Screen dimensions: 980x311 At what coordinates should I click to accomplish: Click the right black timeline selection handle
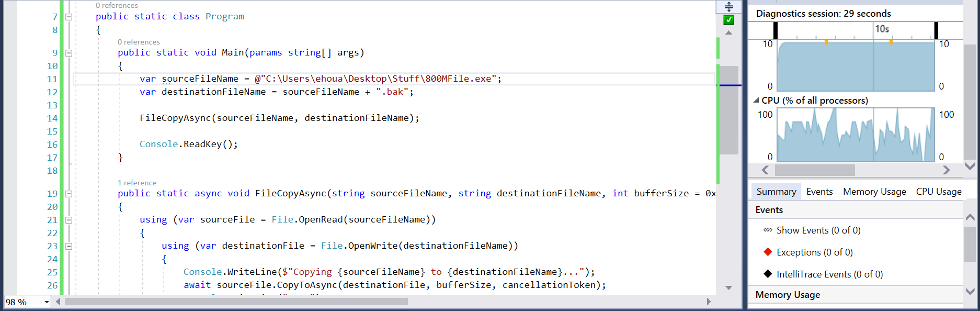coord(936,30)
